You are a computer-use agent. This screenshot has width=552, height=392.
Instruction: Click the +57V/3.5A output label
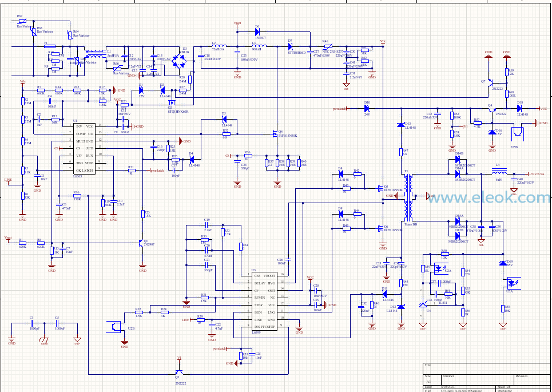(x=537, y=174)
